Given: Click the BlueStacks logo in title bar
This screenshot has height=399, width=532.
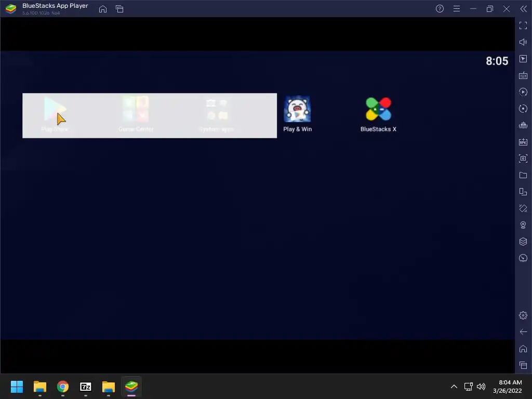Looking at the screenshot, I should 10,9.
